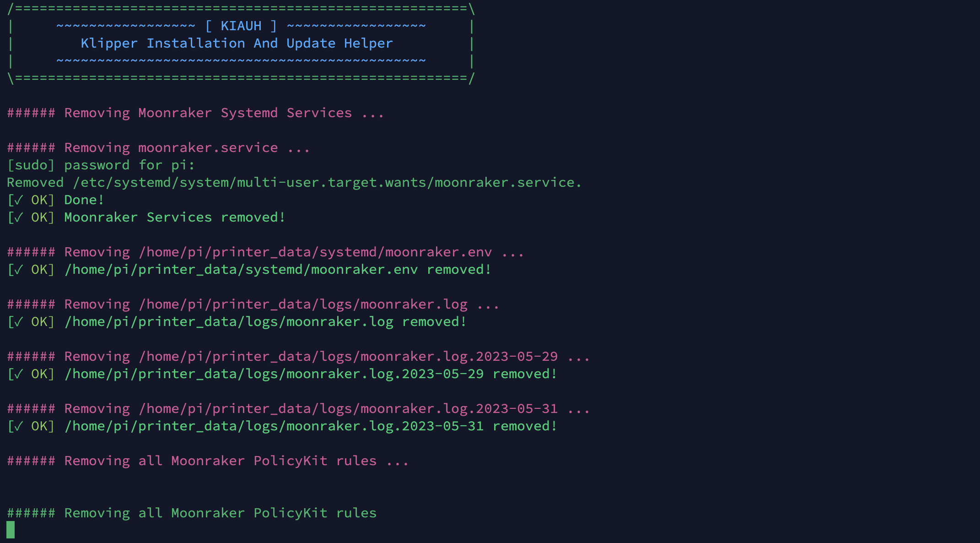Click the KIAUH title in the banner
The image size is (980, 543).
(x=241, y=26)
